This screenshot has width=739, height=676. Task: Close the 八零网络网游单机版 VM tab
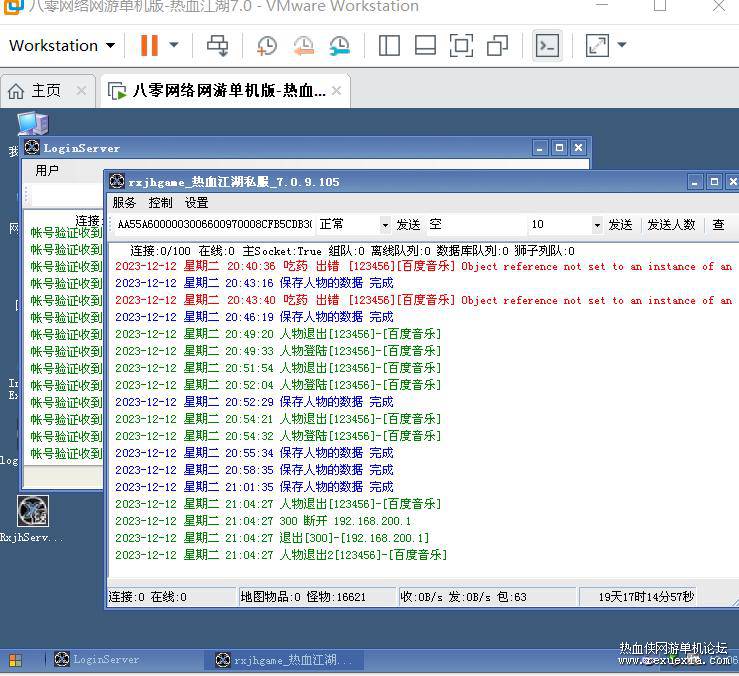pyautogui.click(x=337, y=91)
